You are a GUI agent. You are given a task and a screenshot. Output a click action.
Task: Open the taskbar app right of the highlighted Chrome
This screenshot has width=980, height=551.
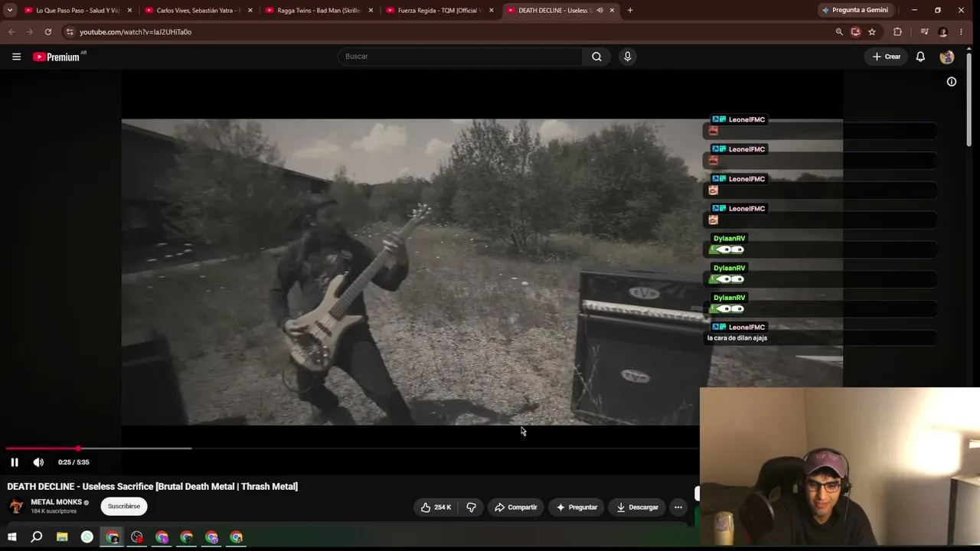pyautogui.click(x=137, y=537)
